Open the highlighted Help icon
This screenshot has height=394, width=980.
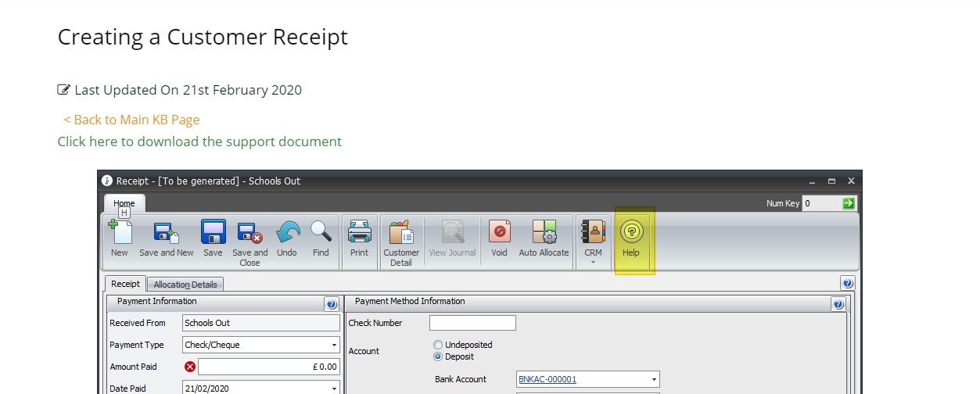pos(631,232)
